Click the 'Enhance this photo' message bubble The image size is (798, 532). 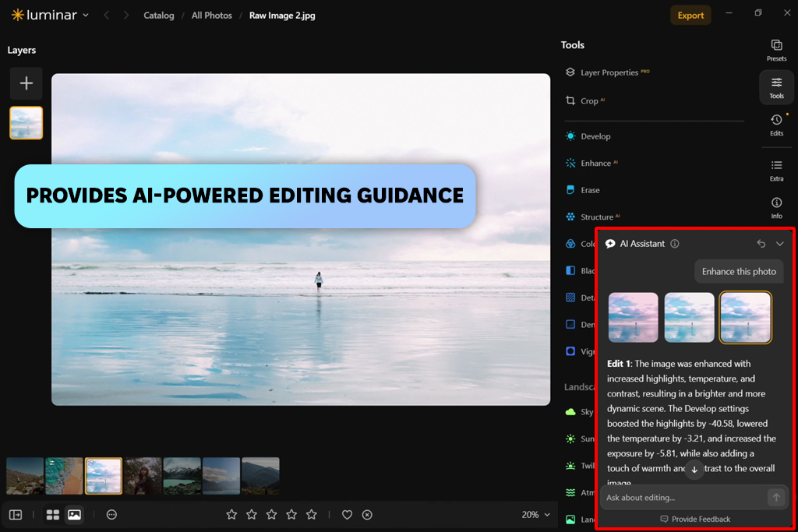(x=739, y=272)
